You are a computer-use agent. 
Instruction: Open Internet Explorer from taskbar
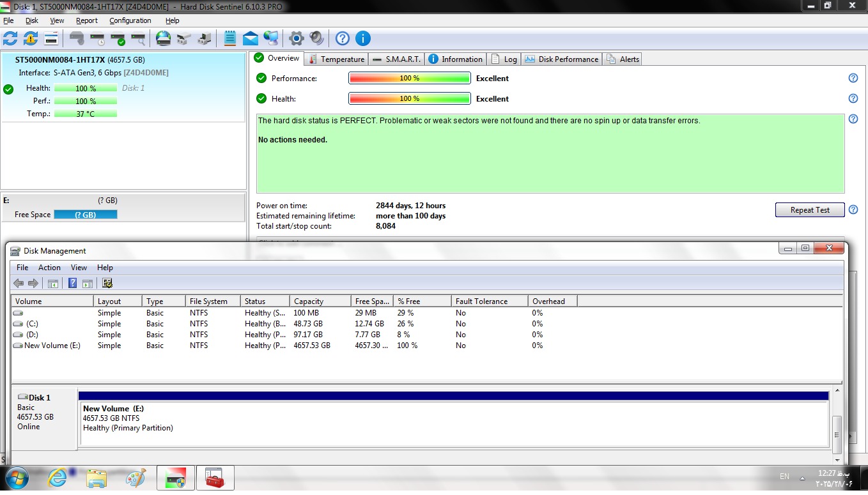click(58, 478)
